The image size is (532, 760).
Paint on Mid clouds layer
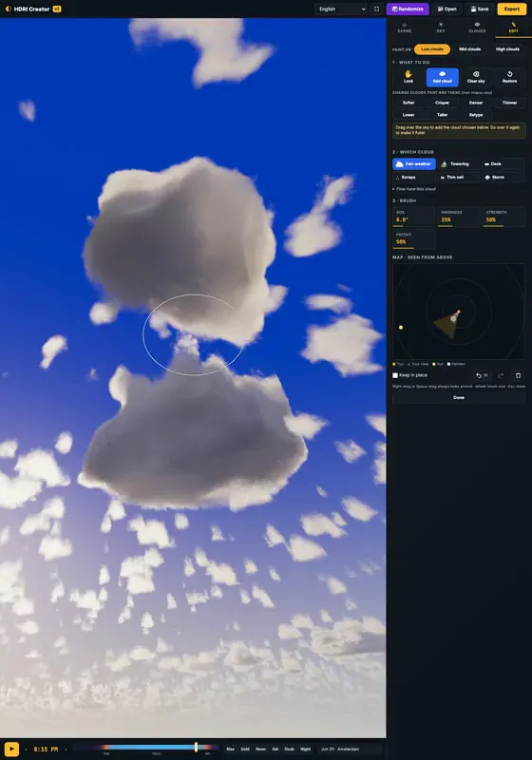click(470, 49)
